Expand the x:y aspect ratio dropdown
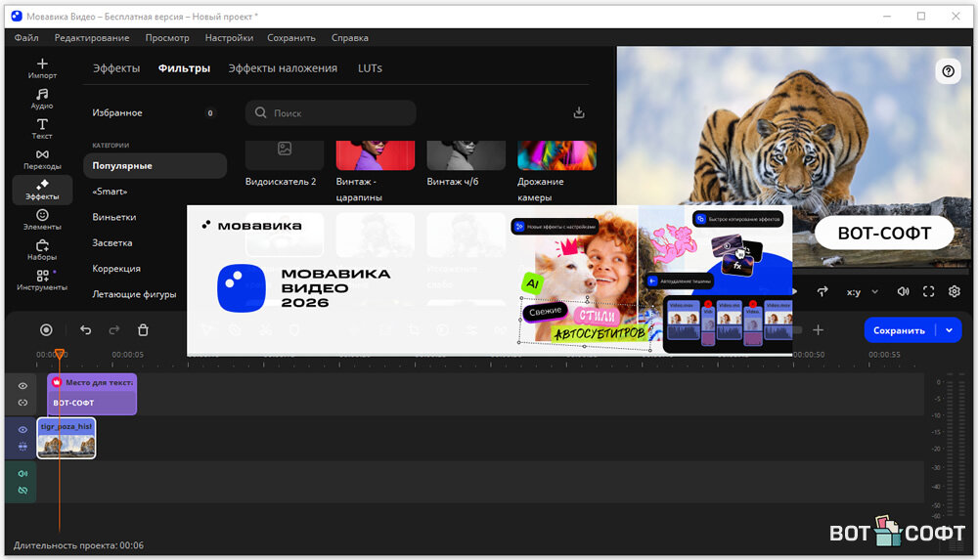Screen dimensions: 978x560 (x=863, y=291)
